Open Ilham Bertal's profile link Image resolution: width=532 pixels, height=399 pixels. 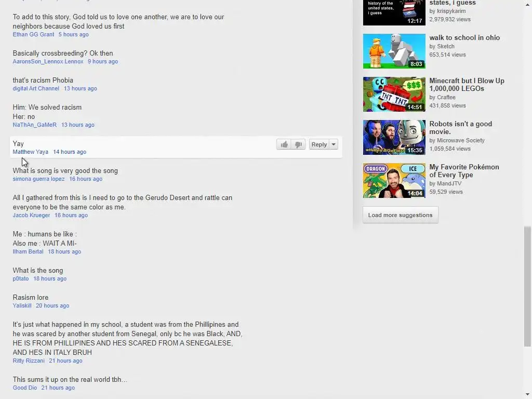[28, 251]
